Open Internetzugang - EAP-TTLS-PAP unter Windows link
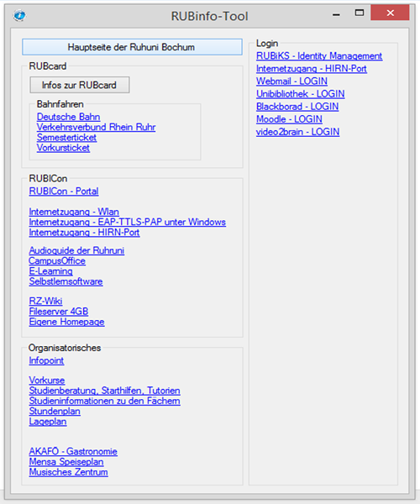 (127, 222)
